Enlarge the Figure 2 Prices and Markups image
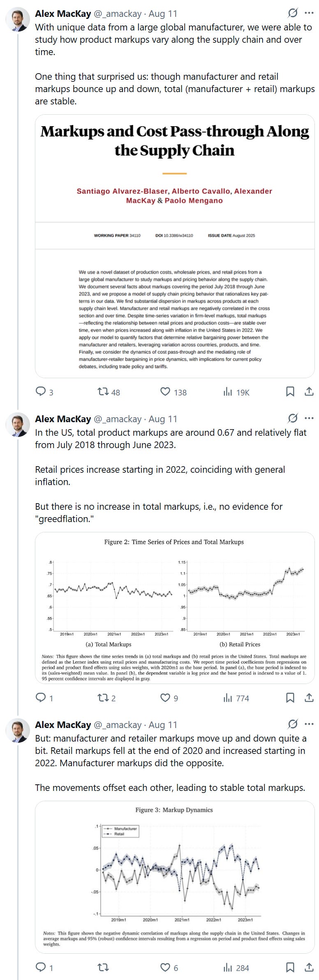Screen dimensions: 319x980 pyautogui.click(x=175, y=608)
